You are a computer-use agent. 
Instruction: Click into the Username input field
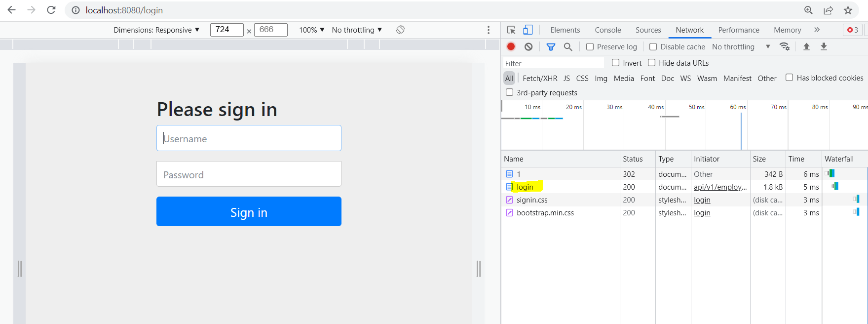point(249,138)
